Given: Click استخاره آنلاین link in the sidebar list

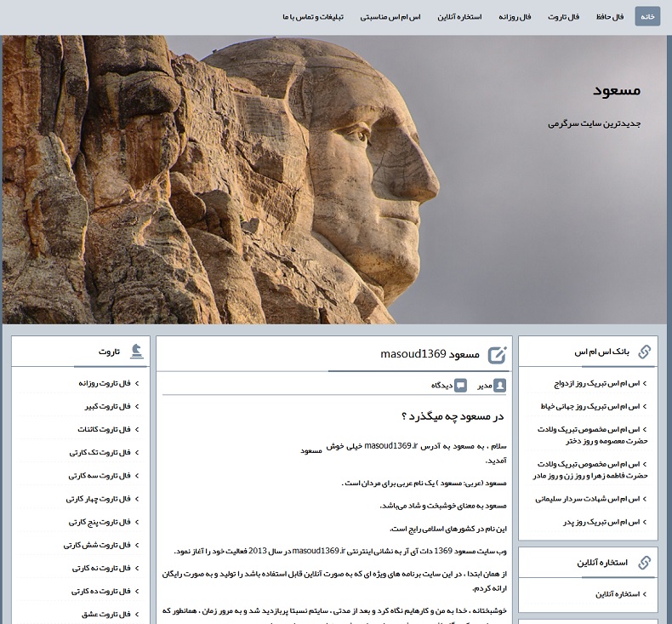Looking at the screenshot, I should click(618, 594).
